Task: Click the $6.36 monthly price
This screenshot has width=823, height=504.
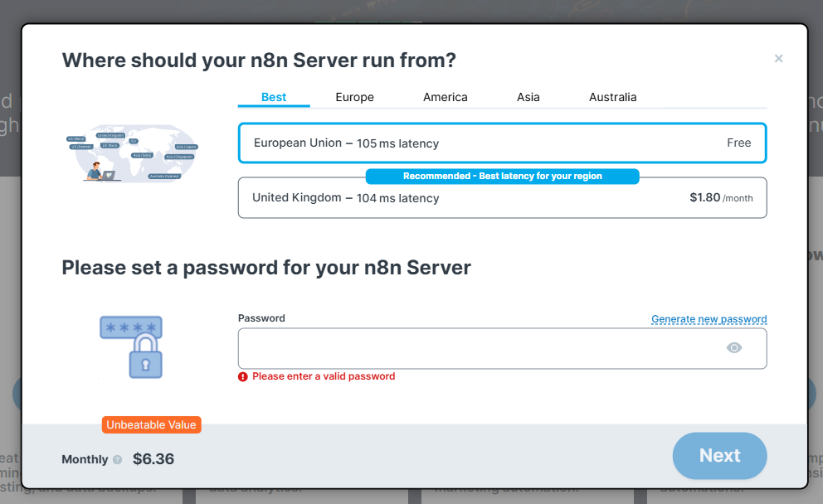Action: [x=153, y=459]
